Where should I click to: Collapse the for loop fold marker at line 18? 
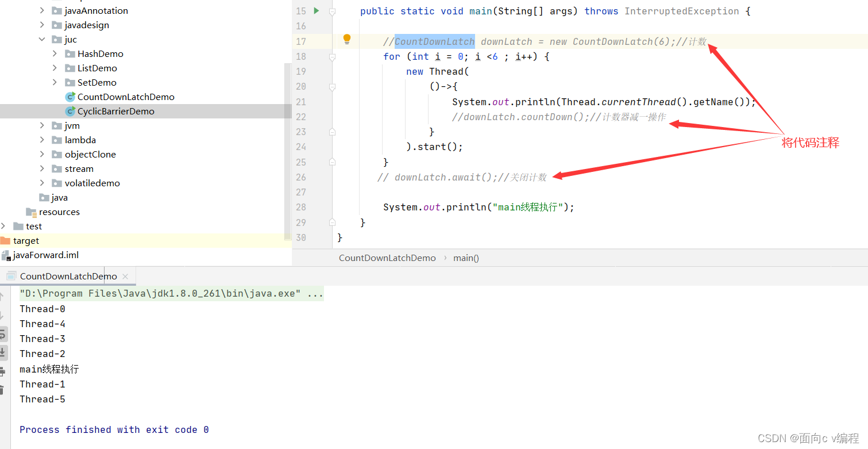(332, 56)
